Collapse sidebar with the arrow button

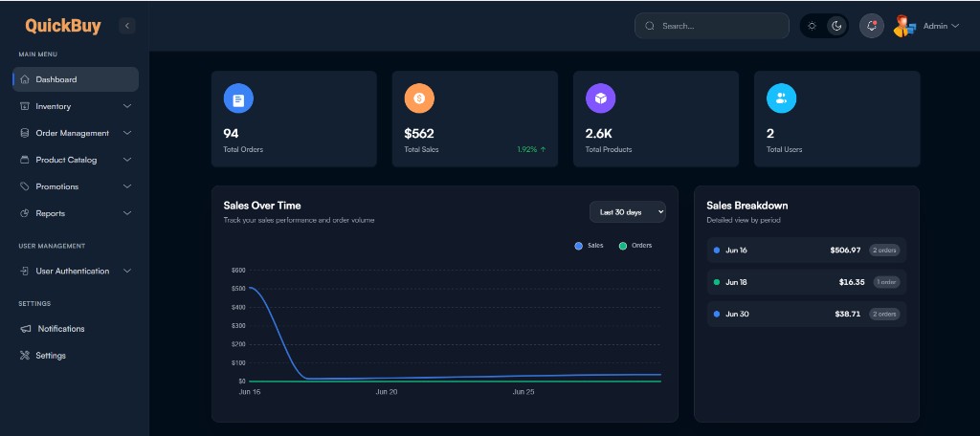tap(127, 26)
